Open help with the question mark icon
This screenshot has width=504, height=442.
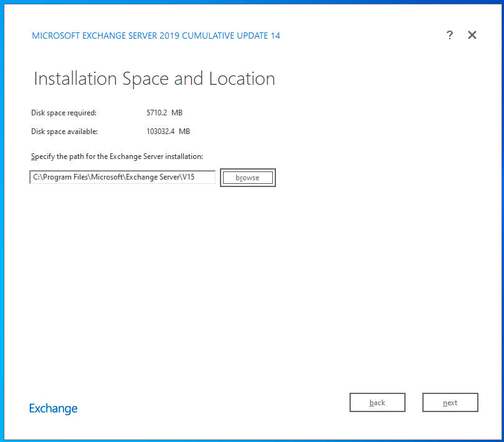click(449, 36)
